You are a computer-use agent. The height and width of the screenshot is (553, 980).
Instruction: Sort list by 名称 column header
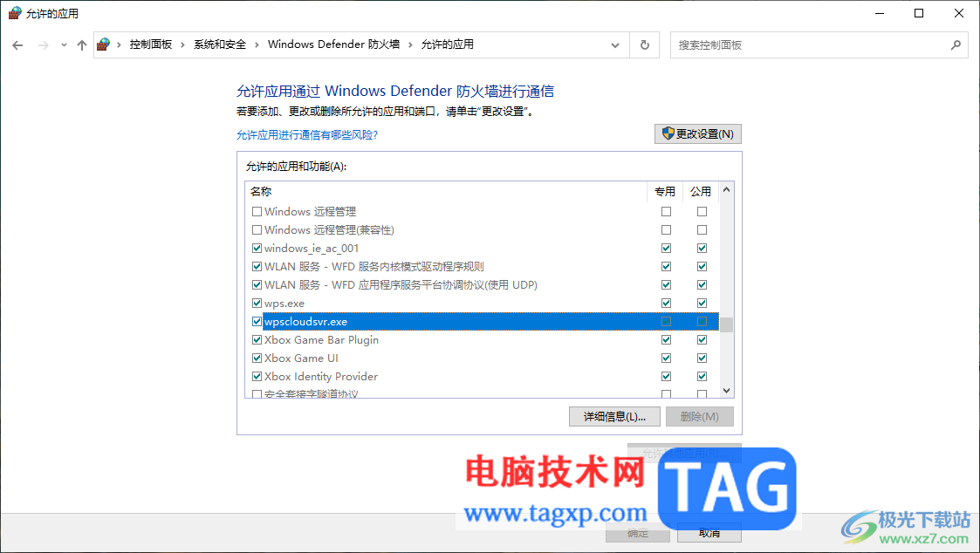(446, 191)
